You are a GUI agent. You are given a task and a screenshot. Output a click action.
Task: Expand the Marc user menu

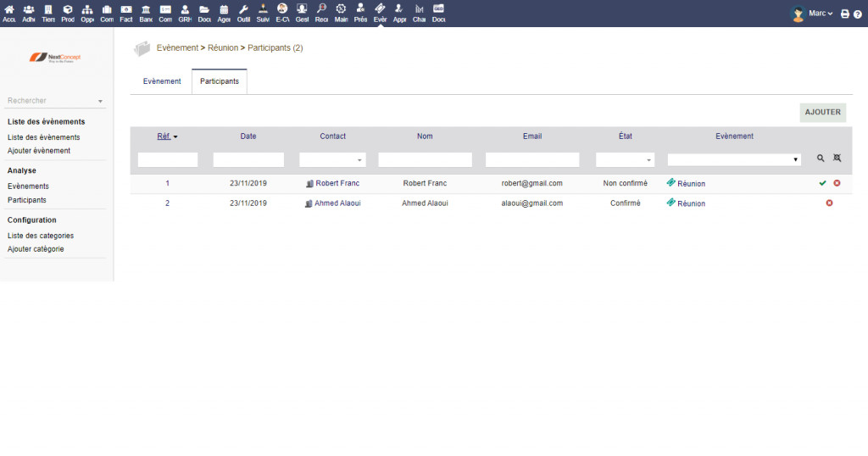click(x=812, y=14)
